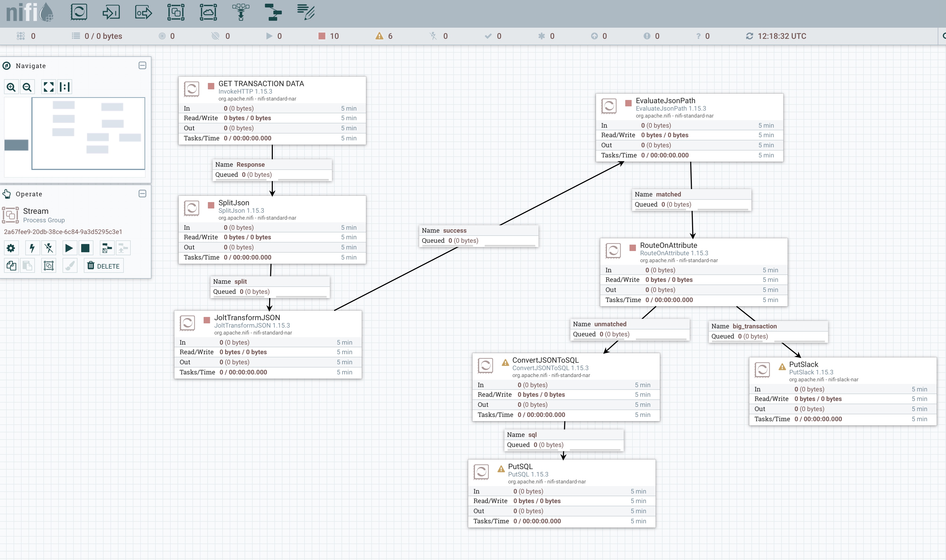Image resolution: width=946 pixels, height=560 pixels.
Task: Collapse the Navigate panel
Action: click(142, 66)
